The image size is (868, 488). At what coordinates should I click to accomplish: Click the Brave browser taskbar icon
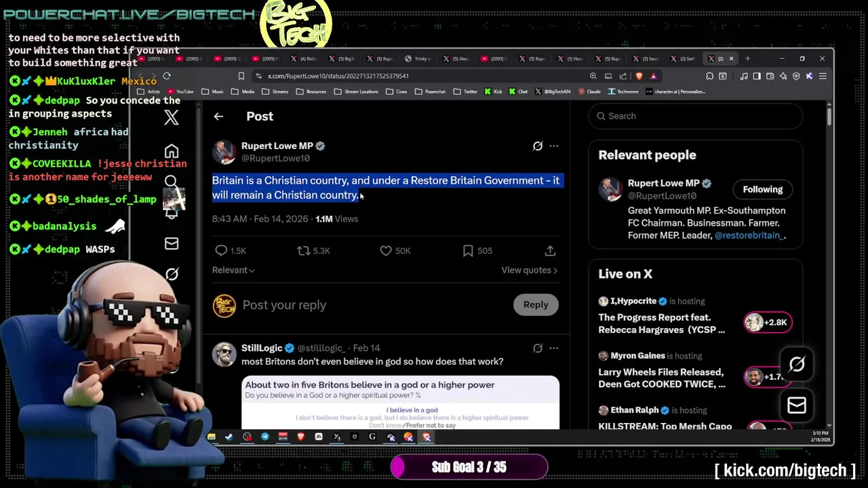tap(300, 437)
